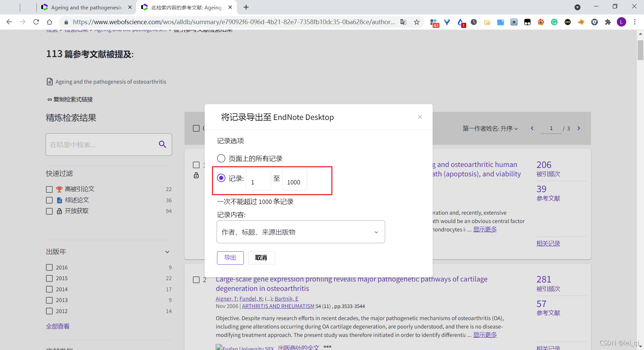Image resolution: width=644 pixels, height=350 pixels.
Task: Open the browser home page
Action: click(x=49, y=22)
